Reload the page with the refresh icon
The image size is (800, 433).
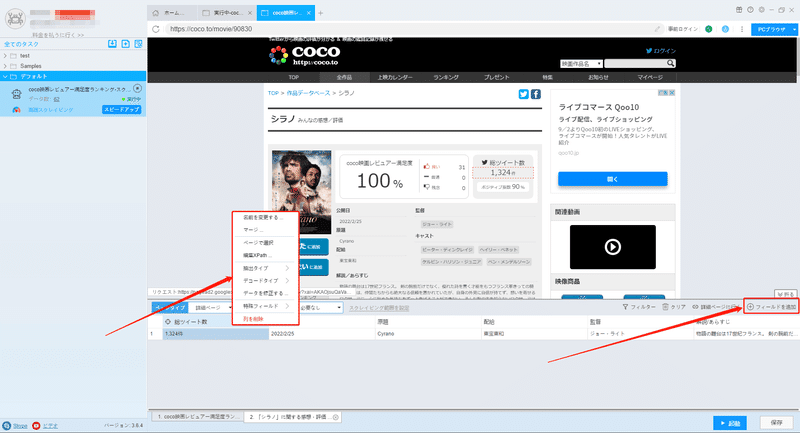pyautogui.click(x=156, y=29)
